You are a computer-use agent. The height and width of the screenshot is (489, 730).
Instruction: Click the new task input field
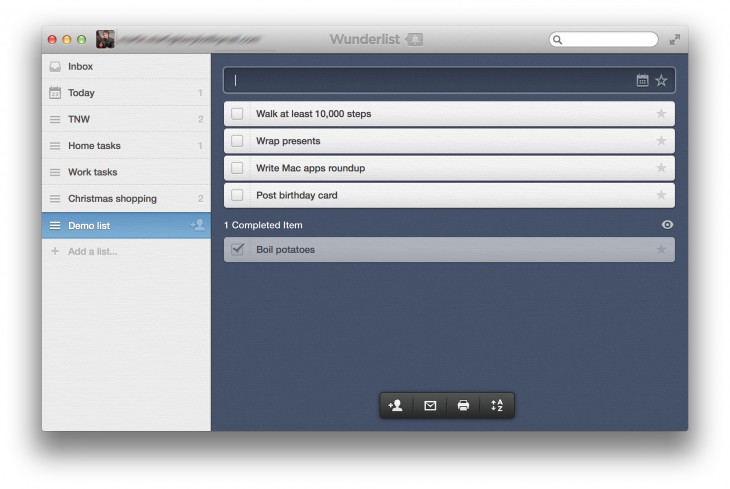point(430,81)
